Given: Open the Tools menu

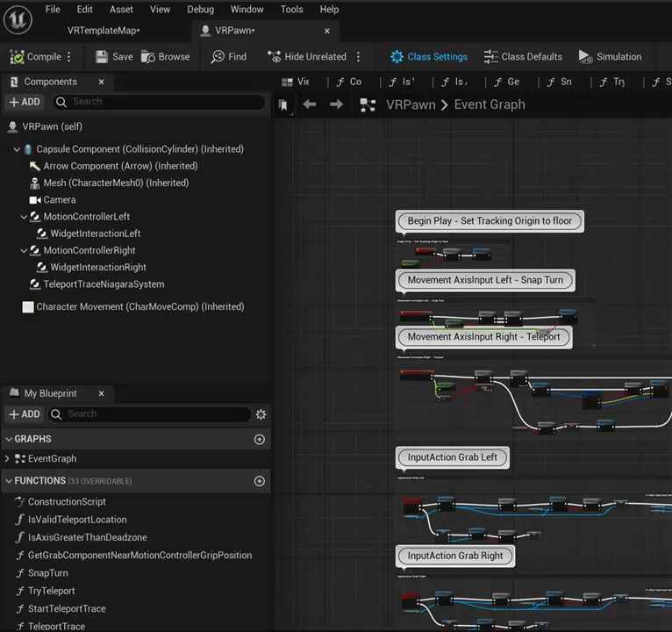Looking at the screenshot, I should (291, 10).
